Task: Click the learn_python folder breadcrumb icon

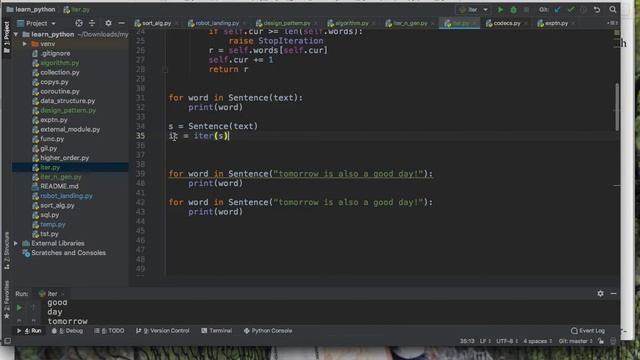Action: (x=10, y=9)
